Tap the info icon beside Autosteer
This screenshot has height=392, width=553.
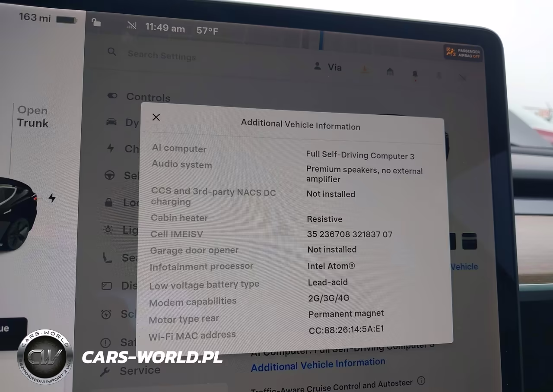pos(421,380)
